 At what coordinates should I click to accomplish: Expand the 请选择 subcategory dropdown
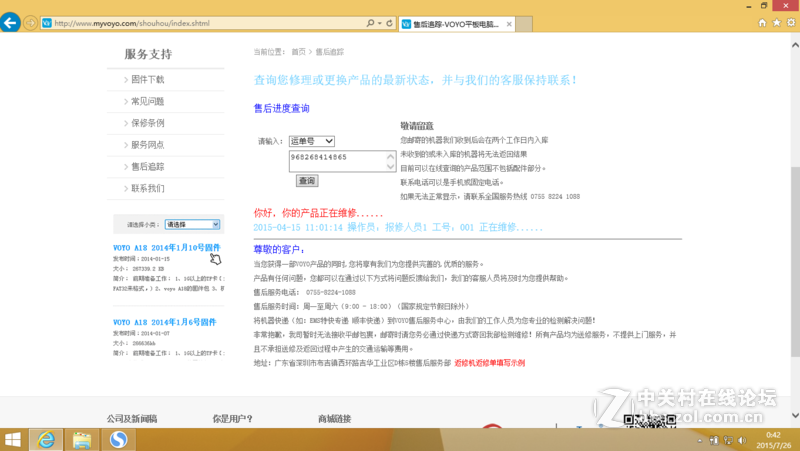tap(192, 224)
